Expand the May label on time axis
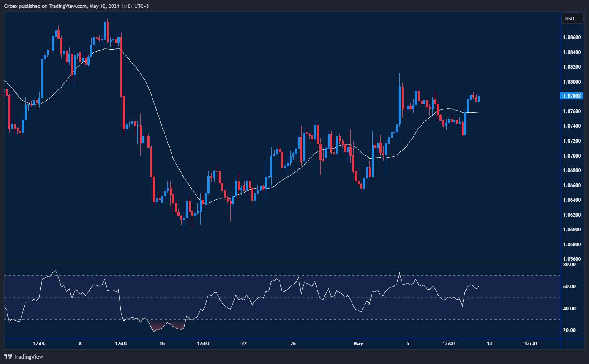This screenshot has height=364, width=589. [x=359, y=344]
